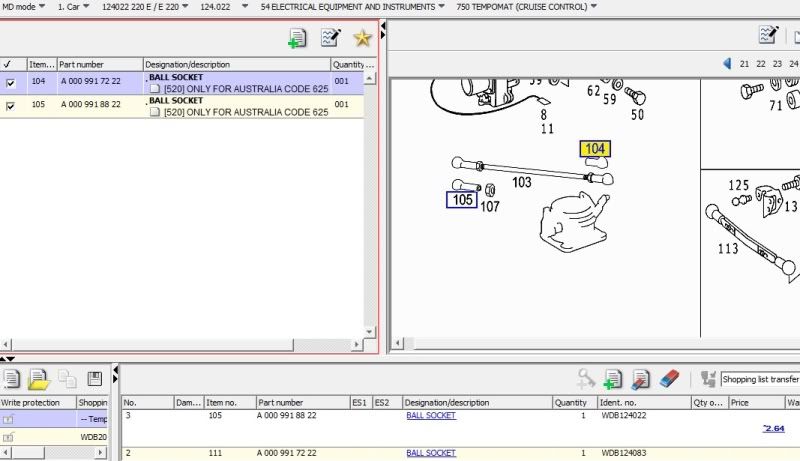Uncheck the checkbox for item 104

click(10, 83)
